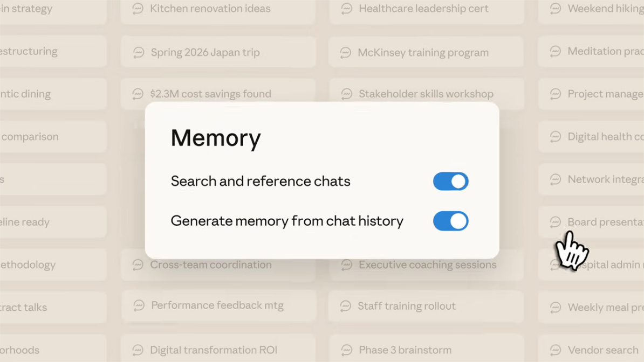Click chat icon beside Healthcare leadership cert

click(347, 9)
